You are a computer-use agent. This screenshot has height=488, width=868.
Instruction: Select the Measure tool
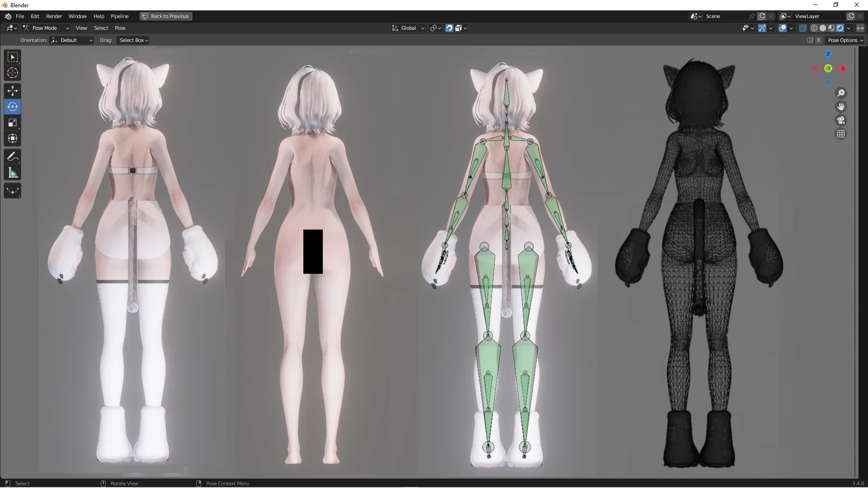(12, 172)
